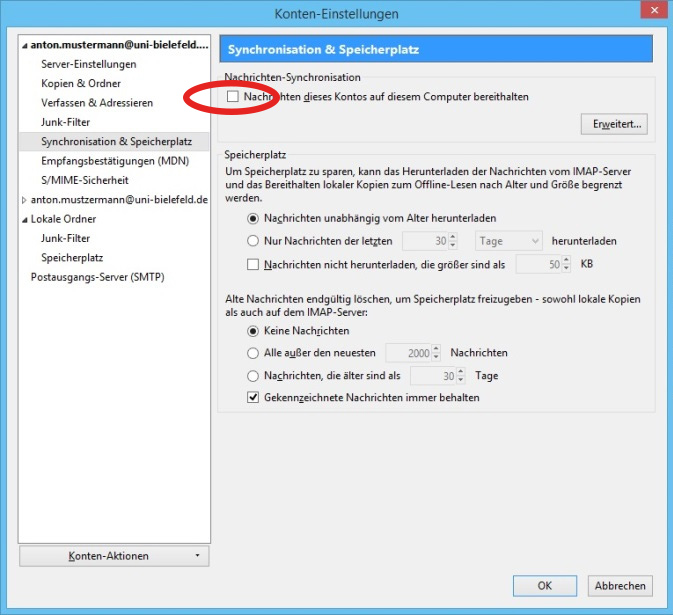Open Junk-Filter under Lokale Ordner
Viewport: 673px width, 615px height.
65,238
